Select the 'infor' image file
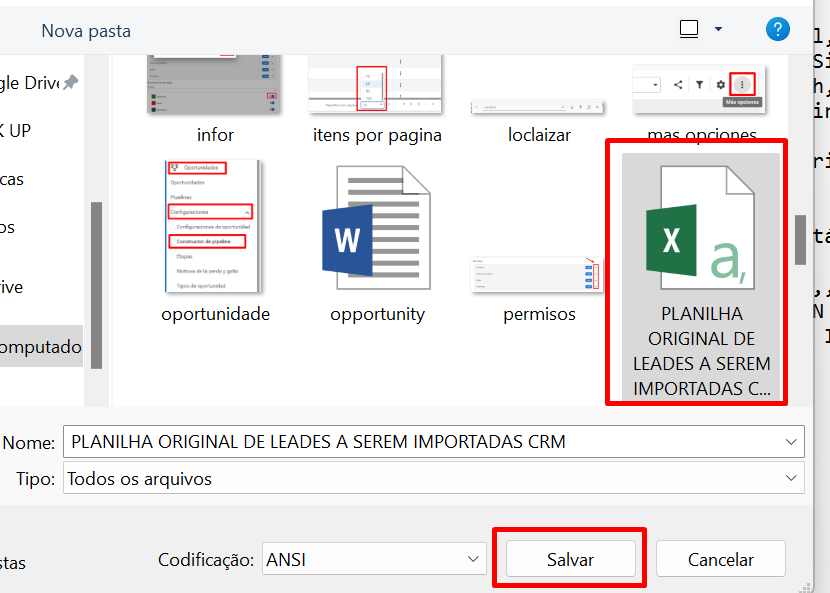 click(x=214, y=85)
